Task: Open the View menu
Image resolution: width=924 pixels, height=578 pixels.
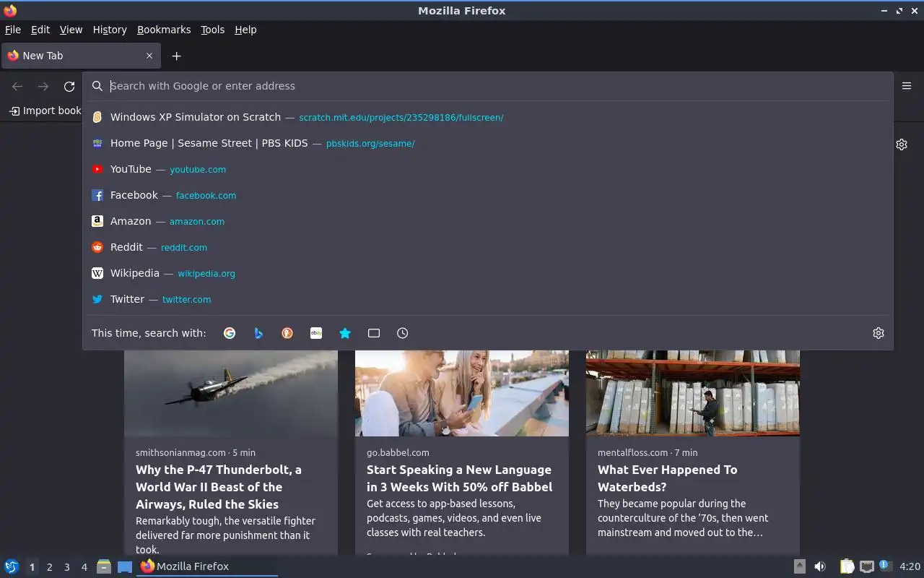Action: 71,30
